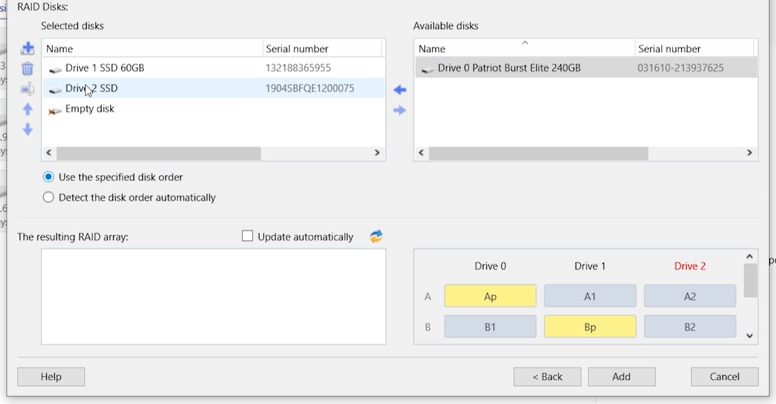Sort Selected disks by Serial number header

pyautogui.click(x=322, y=49)
